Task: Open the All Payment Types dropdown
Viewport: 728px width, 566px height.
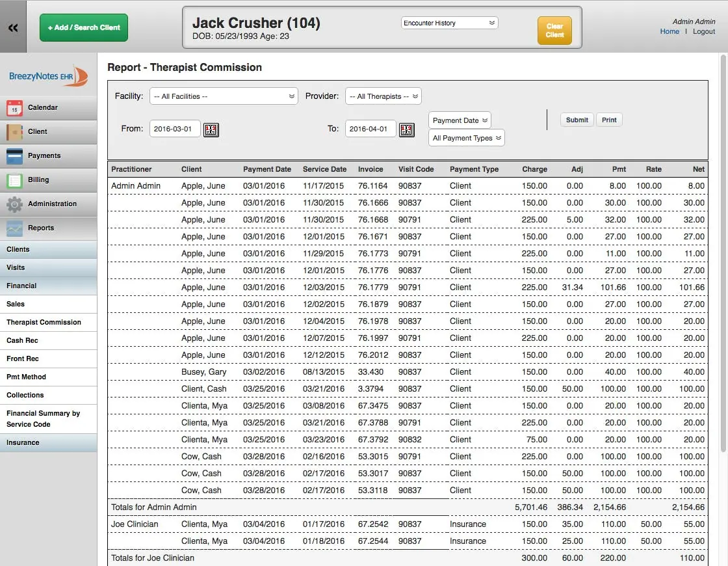Action: [x=466, y=137]
